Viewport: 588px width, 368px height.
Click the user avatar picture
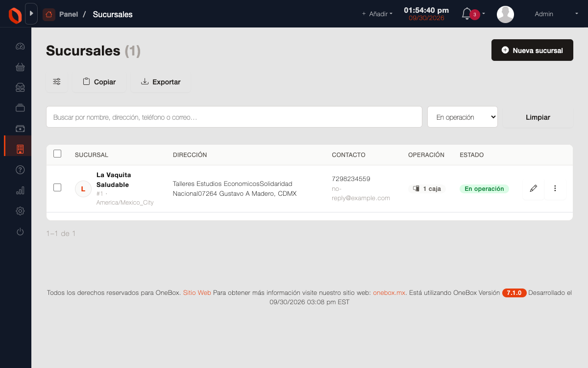tap(505, 14)
